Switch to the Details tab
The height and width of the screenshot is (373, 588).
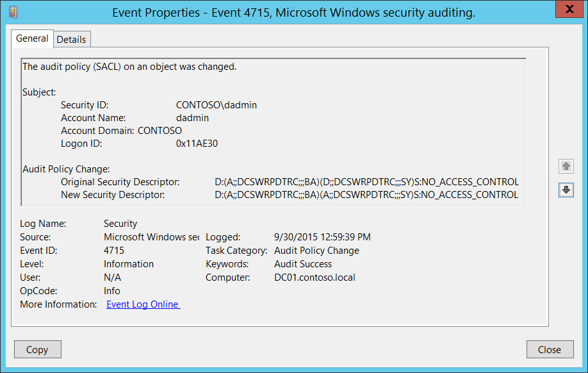[x=71, y=40]
